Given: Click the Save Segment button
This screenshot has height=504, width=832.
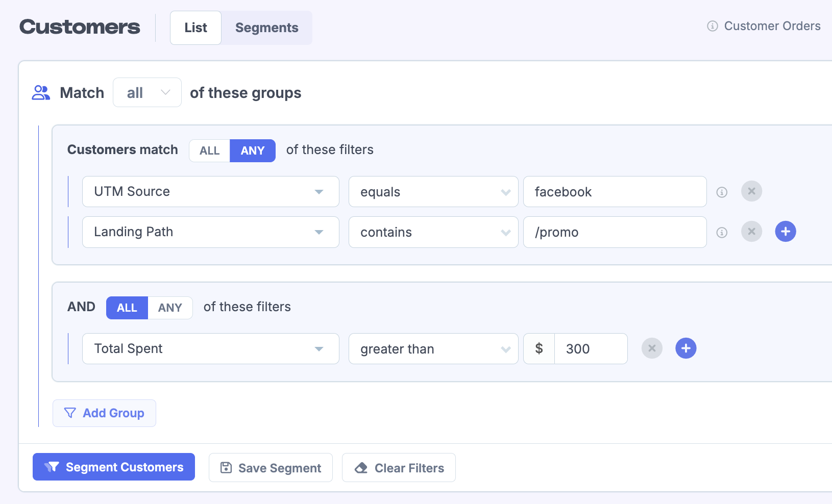Looking at the screenshot, I should pyautogui.click(x=271, y=468).
